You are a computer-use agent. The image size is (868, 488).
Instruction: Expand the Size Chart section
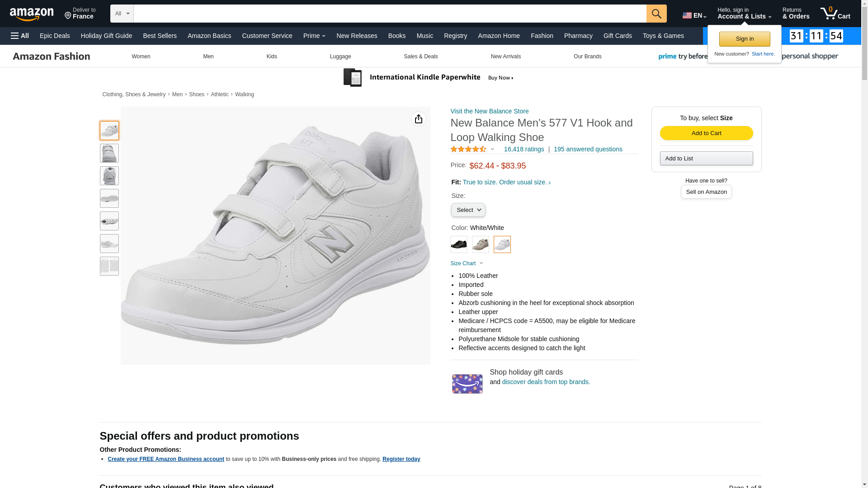click(467, 263)
